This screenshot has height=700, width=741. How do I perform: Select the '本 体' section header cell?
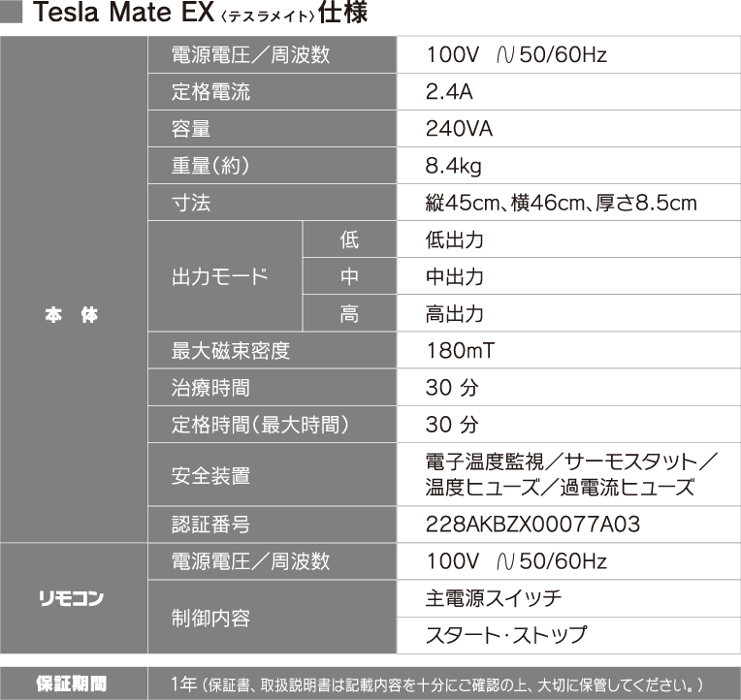[74, 289]
